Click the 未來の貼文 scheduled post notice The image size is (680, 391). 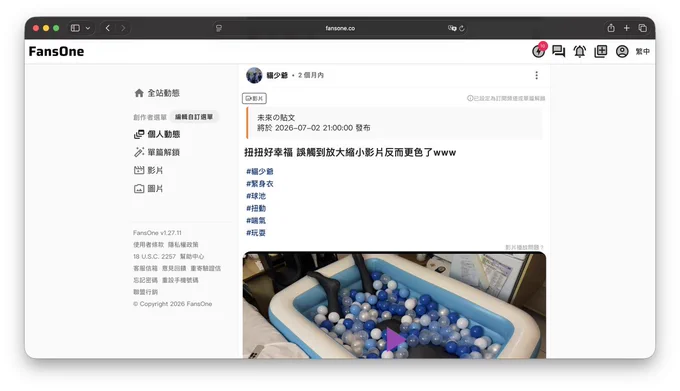pyautogui.click(x=276, y=117)
